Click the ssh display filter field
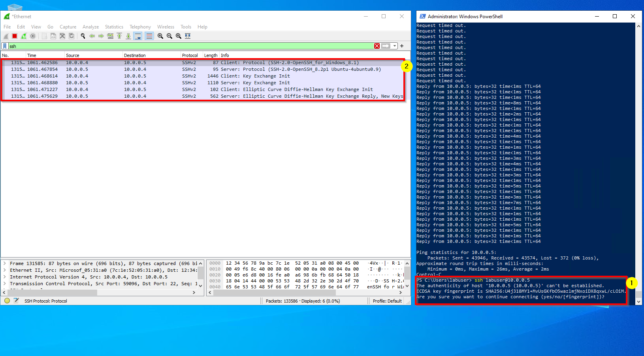The width and height of the screenshot is (644, 356). point(190,46)
